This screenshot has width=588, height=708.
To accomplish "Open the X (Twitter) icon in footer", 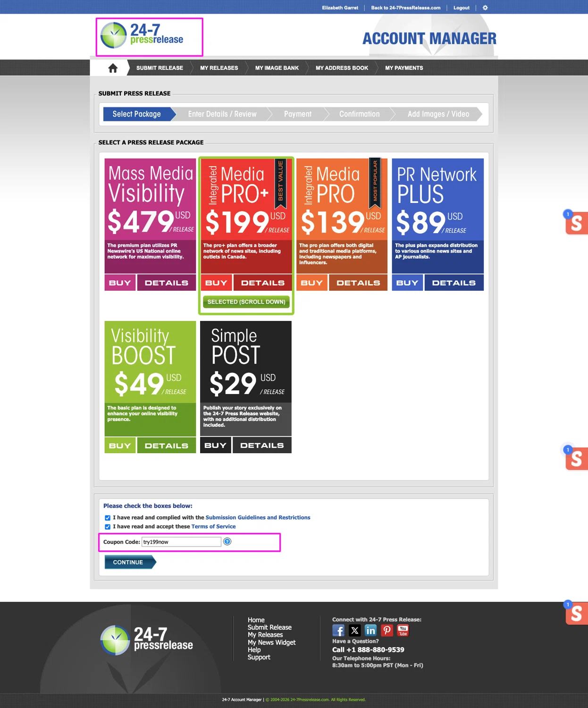I will click(355, 631).
